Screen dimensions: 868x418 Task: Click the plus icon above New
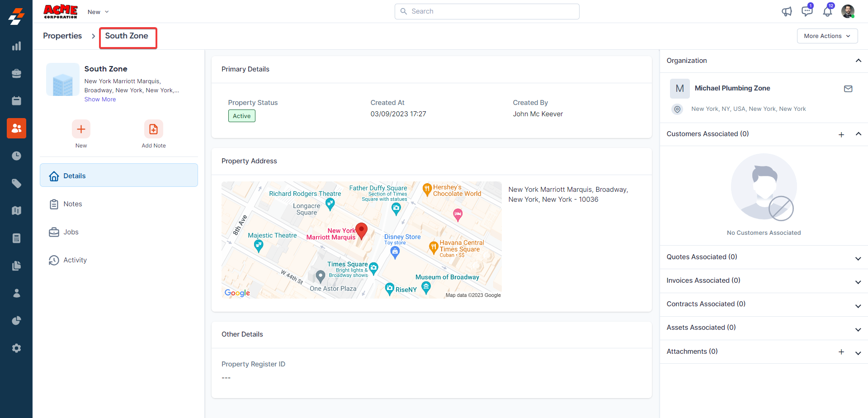(x=81, y=129)
